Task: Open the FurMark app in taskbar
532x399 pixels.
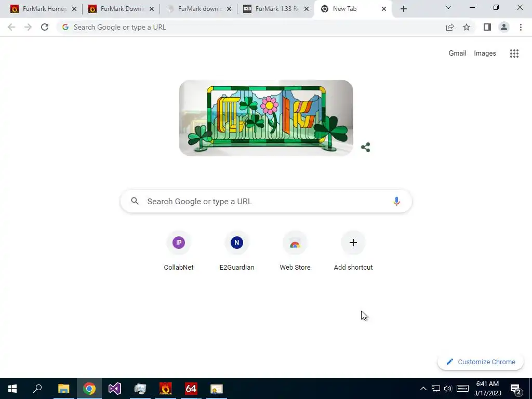Action: click(x=166, y=389)
